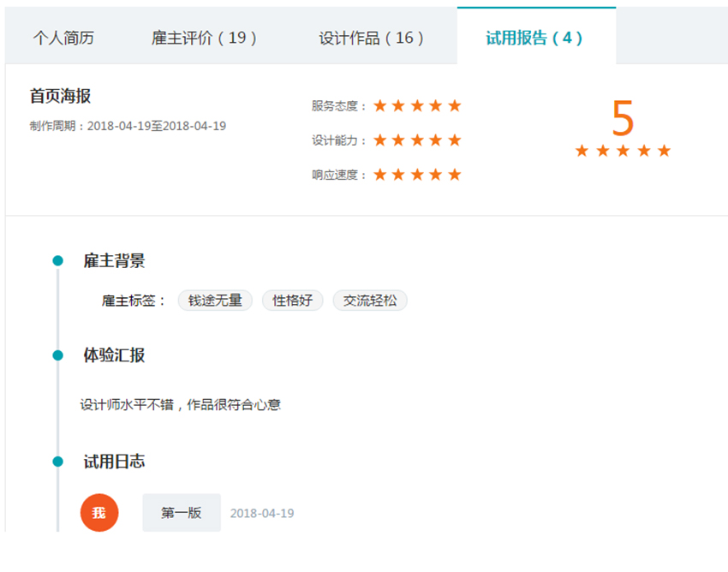
Task: Click the stars under the overall score 5
Action: tap(623, 151)
